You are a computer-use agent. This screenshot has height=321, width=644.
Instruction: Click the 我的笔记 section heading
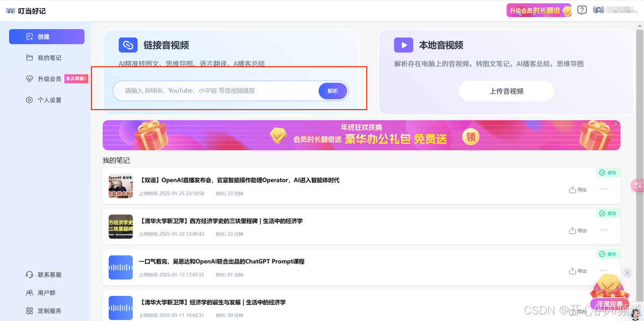coord(116,160)
